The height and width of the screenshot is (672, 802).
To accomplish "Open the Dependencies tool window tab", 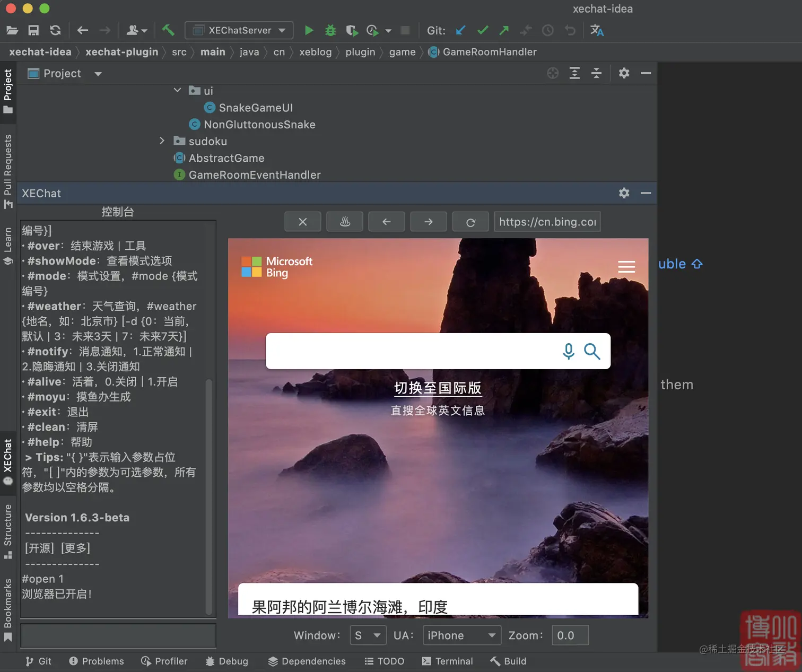I will (x=307, y=661).
